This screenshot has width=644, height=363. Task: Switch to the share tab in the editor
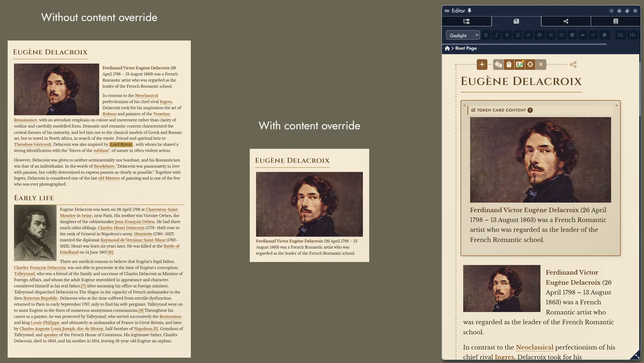(x=566, y=21)
